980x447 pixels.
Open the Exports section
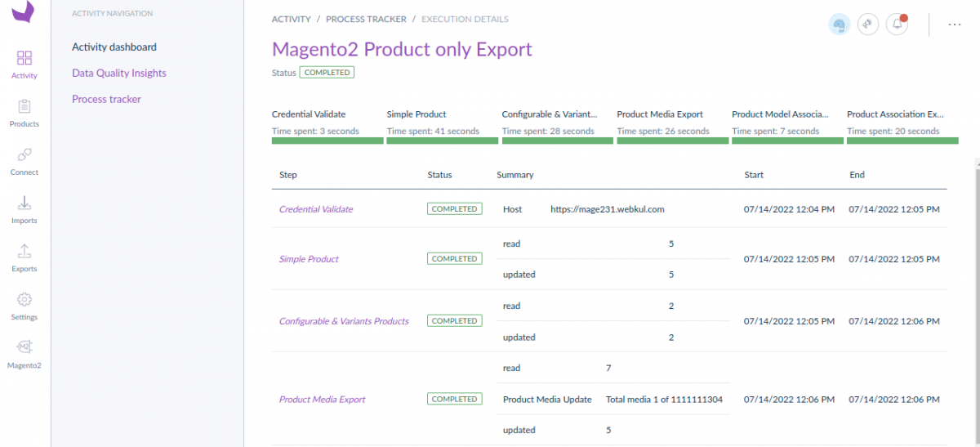pos(24,257)
